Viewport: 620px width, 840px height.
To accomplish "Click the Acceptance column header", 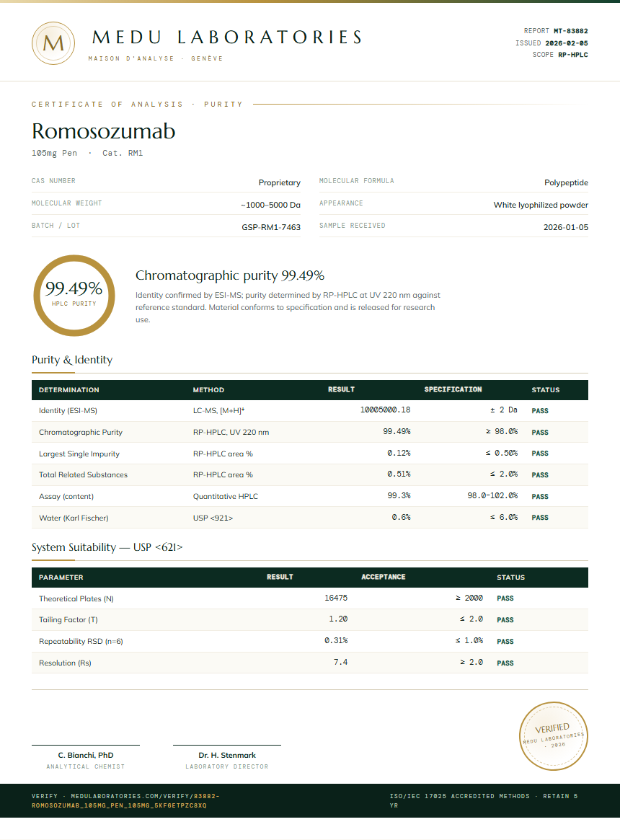I will pos(383,577).
